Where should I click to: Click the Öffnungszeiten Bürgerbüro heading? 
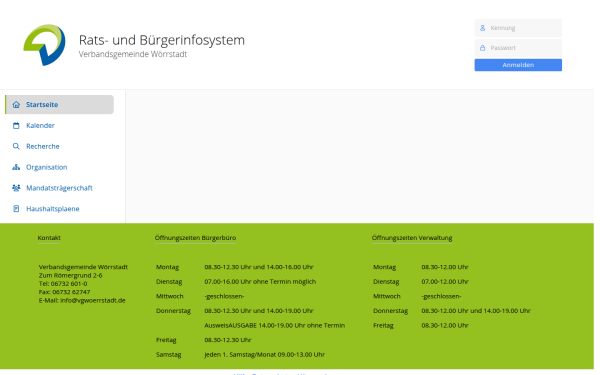(195, 238)
